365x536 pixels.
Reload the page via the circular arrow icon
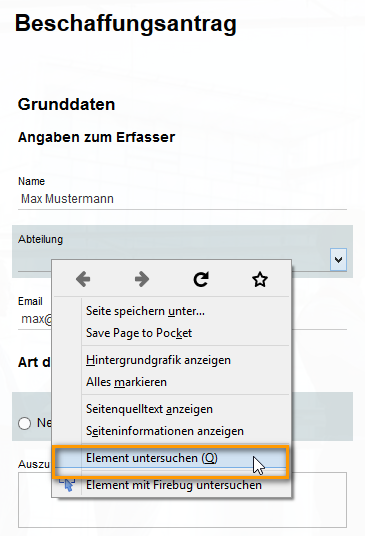pos(201,279)
